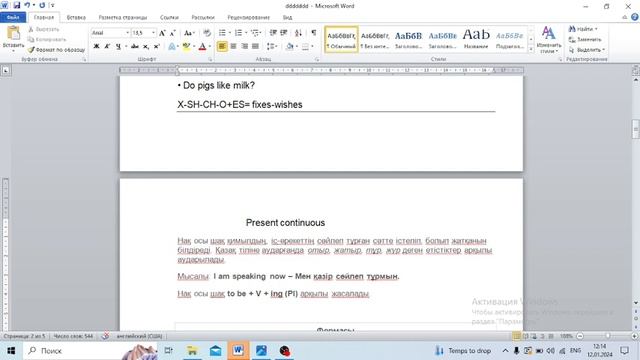Open Выделить (Select) menu
Screen dimensions: 640x360
(587, 50)
